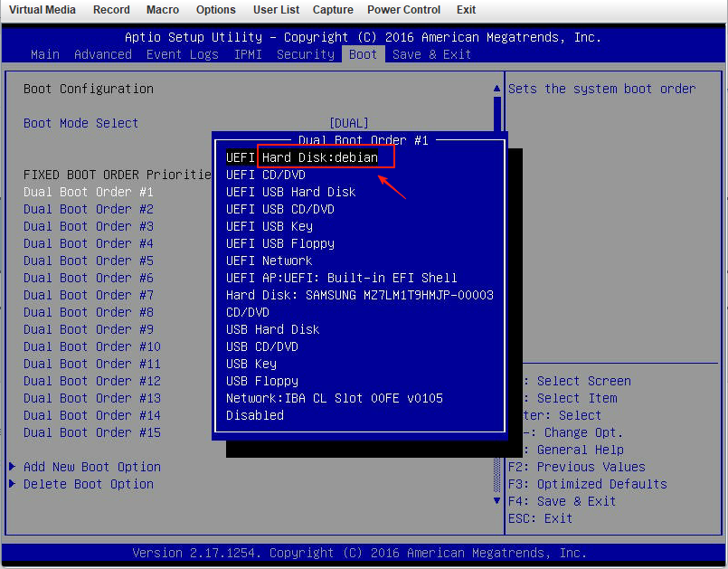Click F4: Save & Exit help text

[x=562, y=501]
